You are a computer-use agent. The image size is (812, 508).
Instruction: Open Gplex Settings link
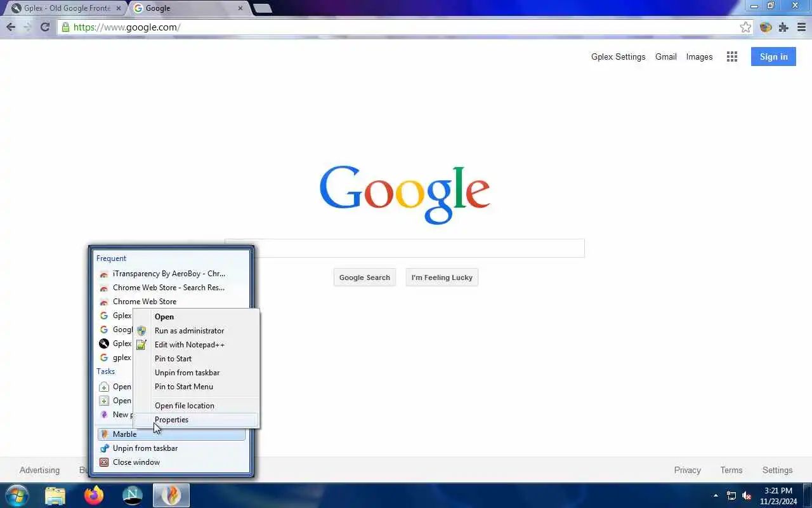(x=618, y=57)
